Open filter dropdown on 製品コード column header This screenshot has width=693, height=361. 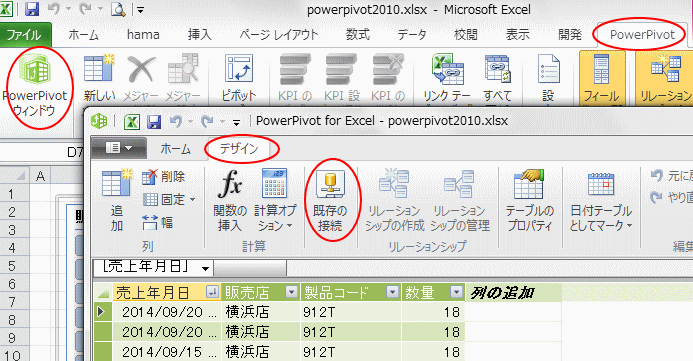point(392,292)
